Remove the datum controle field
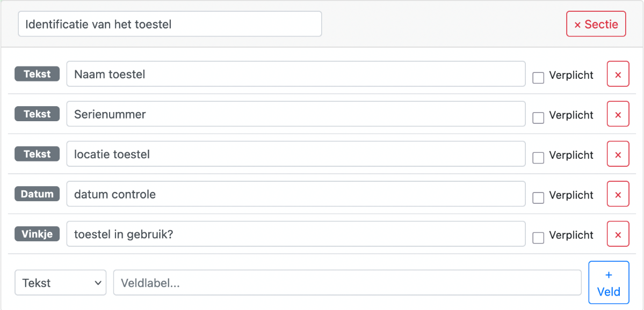644x310 pixels. tap(618, 194)
